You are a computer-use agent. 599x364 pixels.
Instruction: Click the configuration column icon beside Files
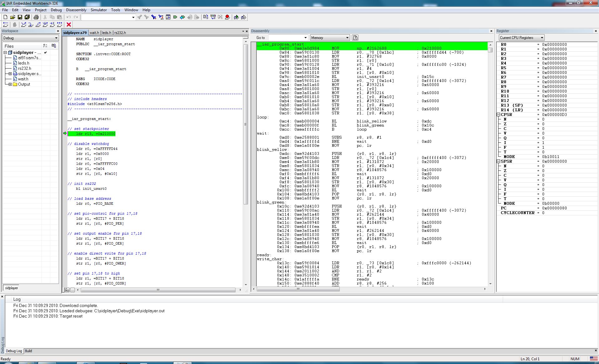[x=45, y=46]
